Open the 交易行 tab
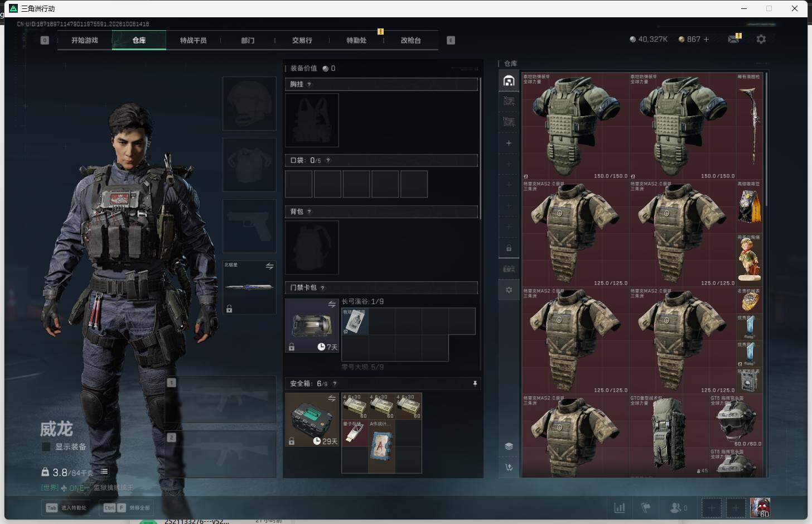Viewport: 812px width, 524px height. [302, 40]
